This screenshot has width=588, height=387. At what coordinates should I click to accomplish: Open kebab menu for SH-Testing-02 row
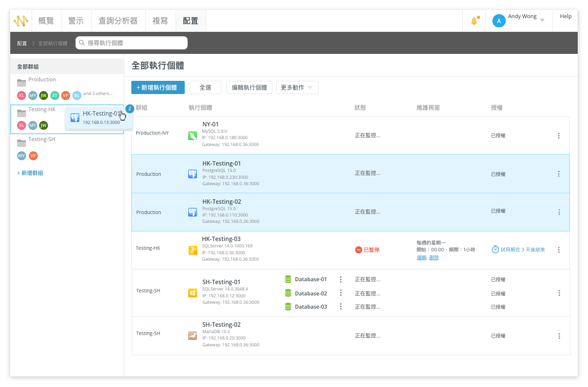point(559,336)
